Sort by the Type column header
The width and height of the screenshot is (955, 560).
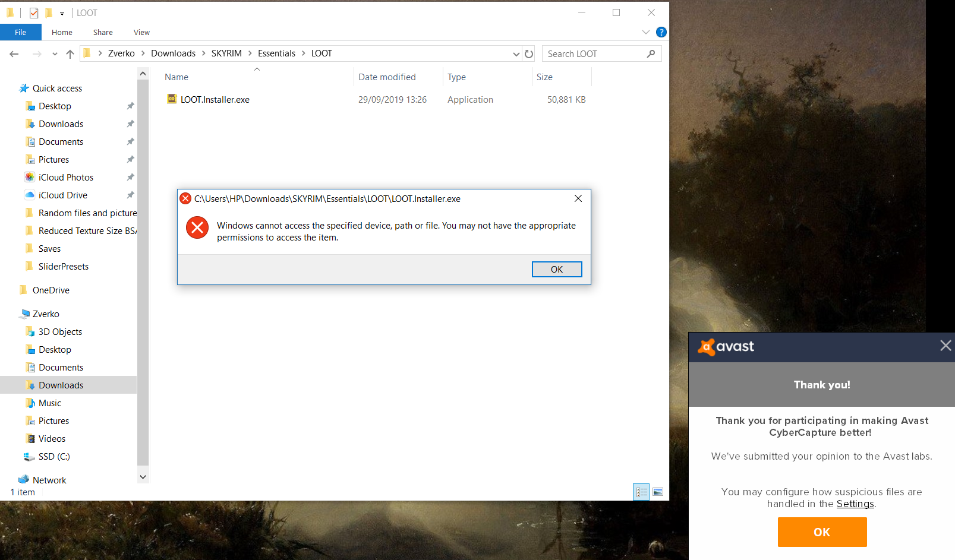click(x=456, y=77)
